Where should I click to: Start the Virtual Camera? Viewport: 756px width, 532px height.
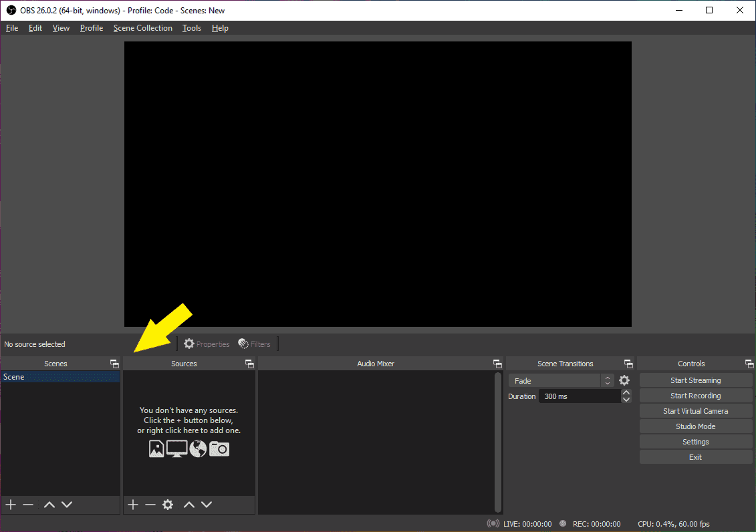[695, 411]
